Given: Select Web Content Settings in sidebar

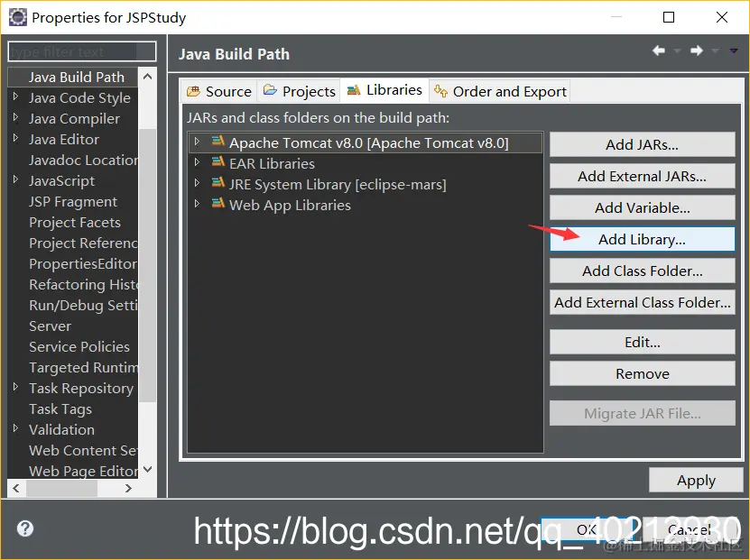Looking at the screenshot, I should pos(83,450).
